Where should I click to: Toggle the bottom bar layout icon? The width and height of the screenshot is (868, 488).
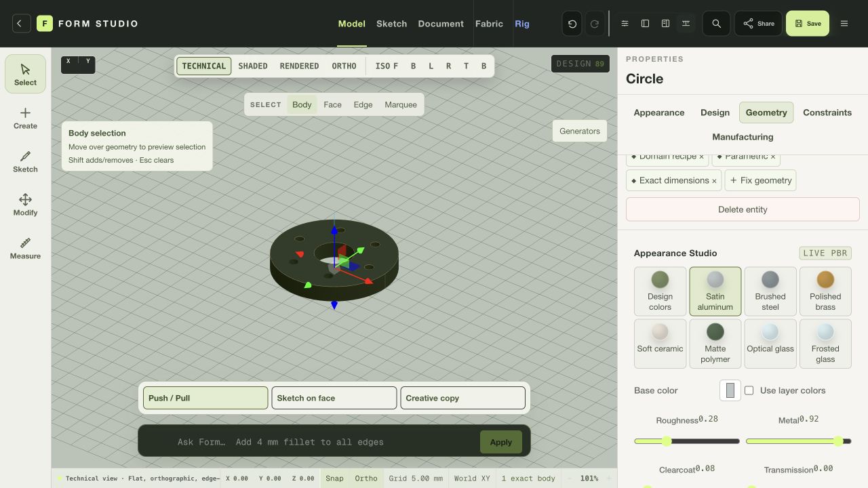(686, 24)
